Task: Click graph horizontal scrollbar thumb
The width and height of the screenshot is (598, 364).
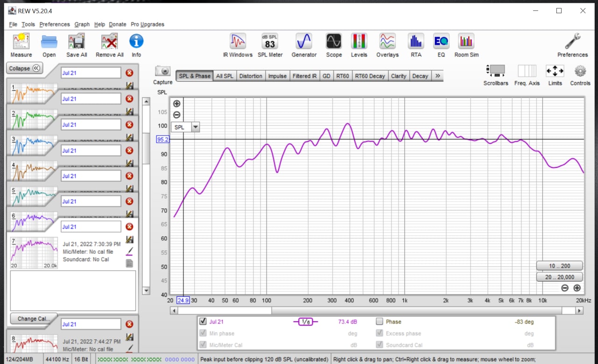Action: (x=225, y=310)
